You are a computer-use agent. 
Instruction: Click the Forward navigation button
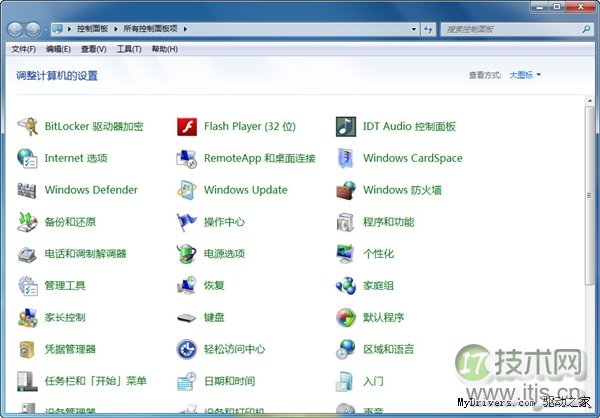33,29
